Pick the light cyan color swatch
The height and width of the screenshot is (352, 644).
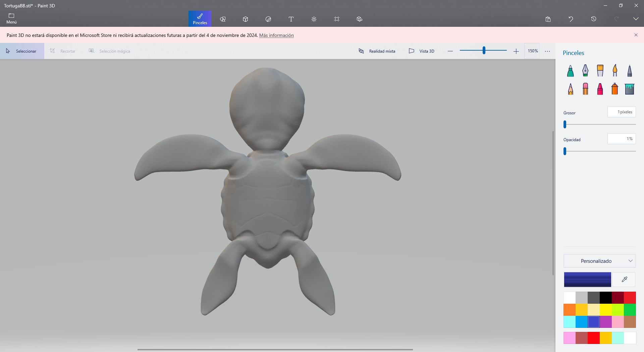click(570, 322)
